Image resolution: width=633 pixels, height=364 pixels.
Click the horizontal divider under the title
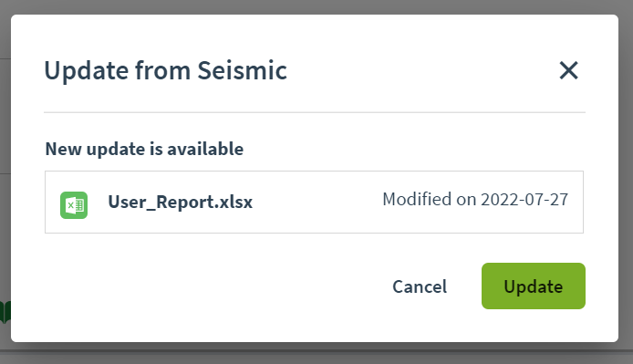[315, 112]
